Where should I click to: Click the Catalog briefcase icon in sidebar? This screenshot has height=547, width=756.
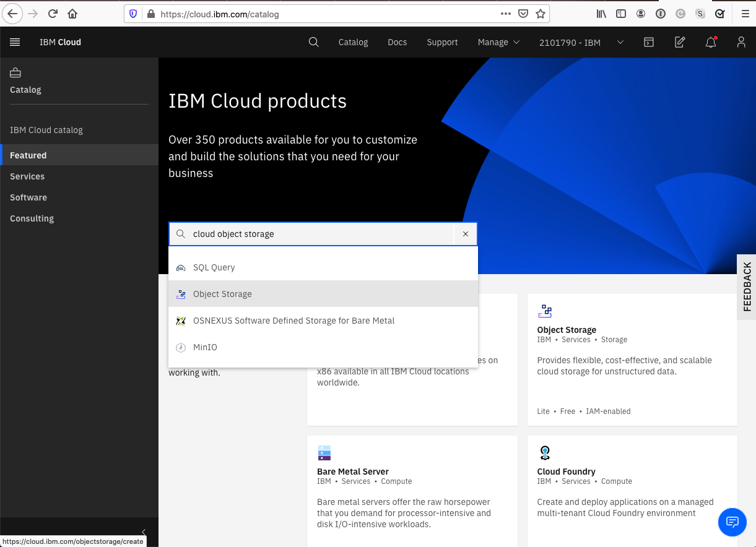pos(15,73)
